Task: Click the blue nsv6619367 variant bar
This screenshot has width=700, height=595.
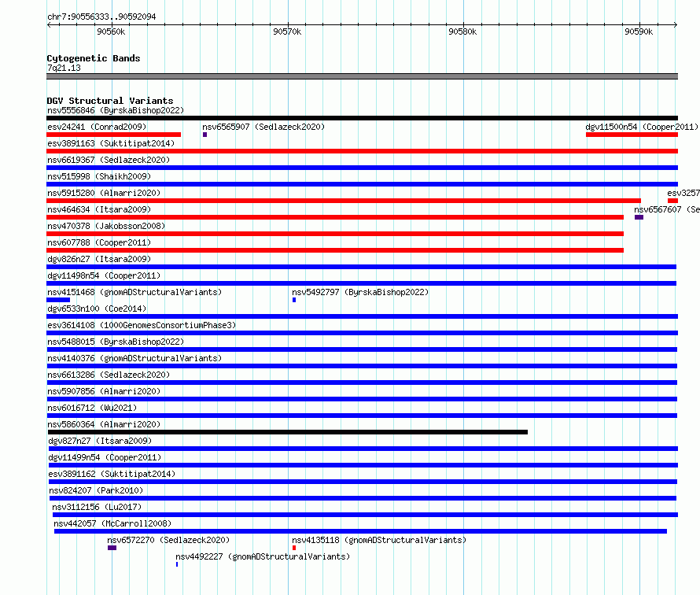Action: (x=362, y=168)
